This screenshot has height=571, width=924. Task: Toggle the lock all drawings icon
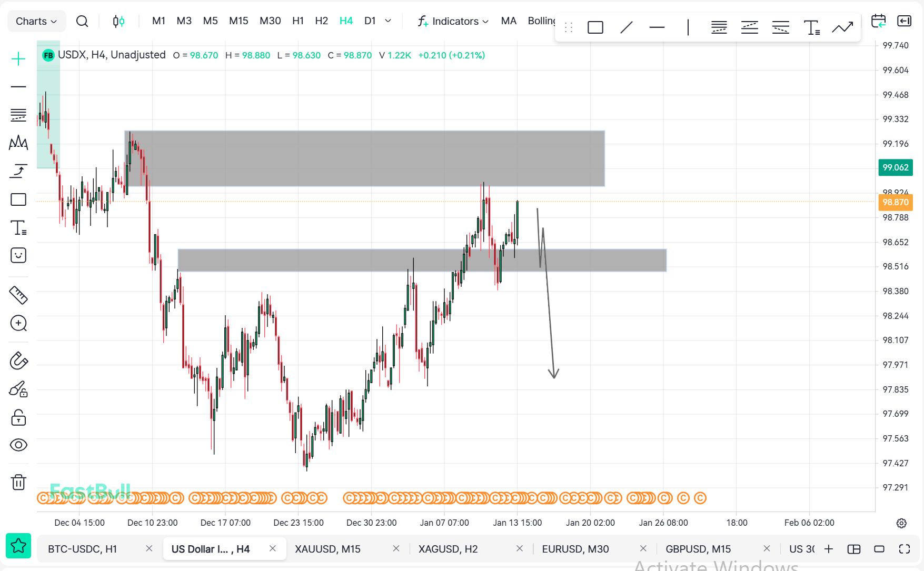[18, 418]
